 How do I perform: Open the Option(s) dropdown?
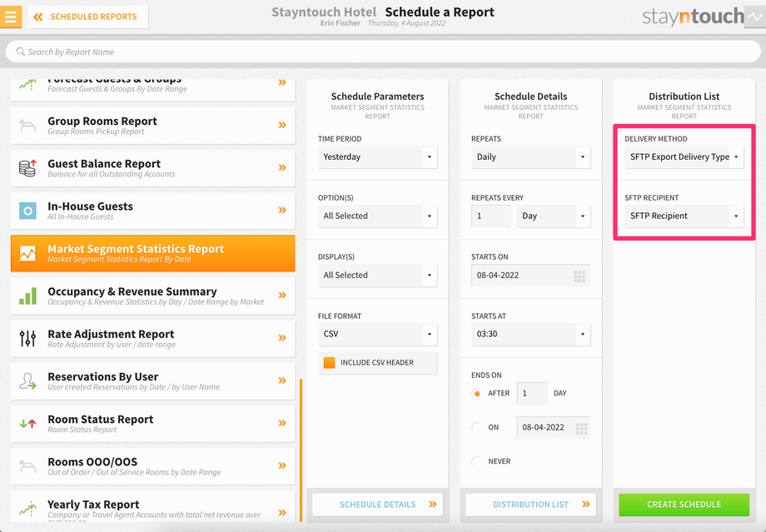378,216
